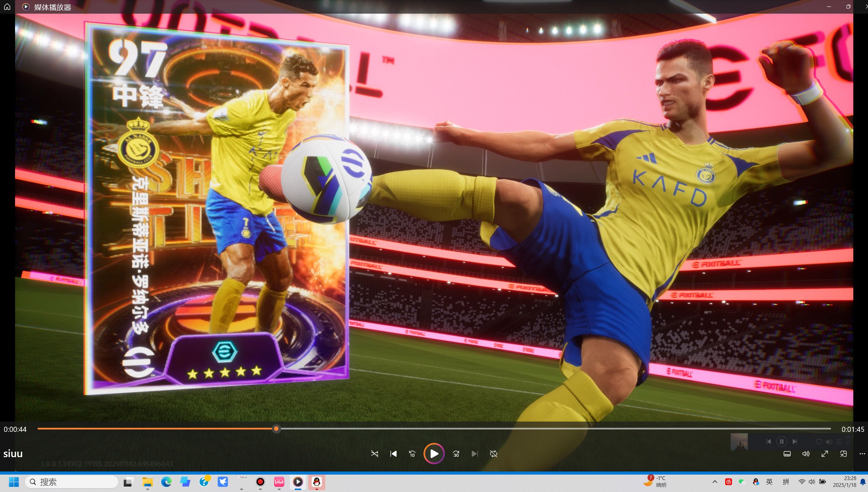
Task: Go to the previous track
Action: pyautogui.click(x=393, y=454)
